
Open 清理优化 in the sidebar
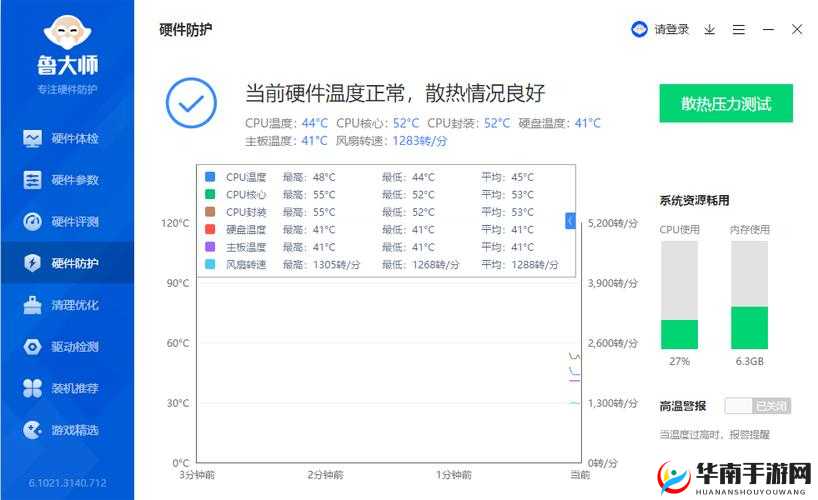[67, 305]
